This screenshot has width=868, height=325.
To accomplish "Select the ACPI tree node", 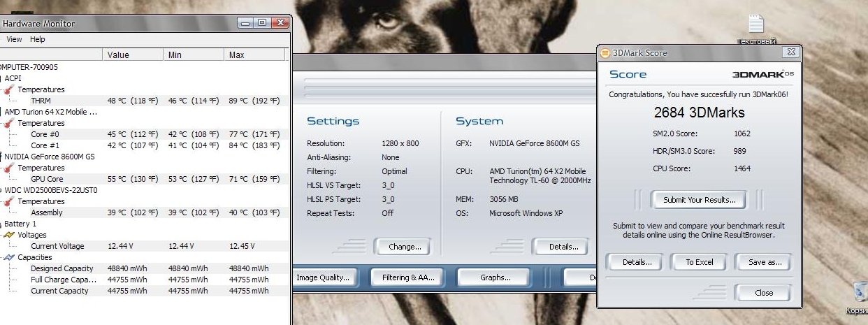I will 13,78.
